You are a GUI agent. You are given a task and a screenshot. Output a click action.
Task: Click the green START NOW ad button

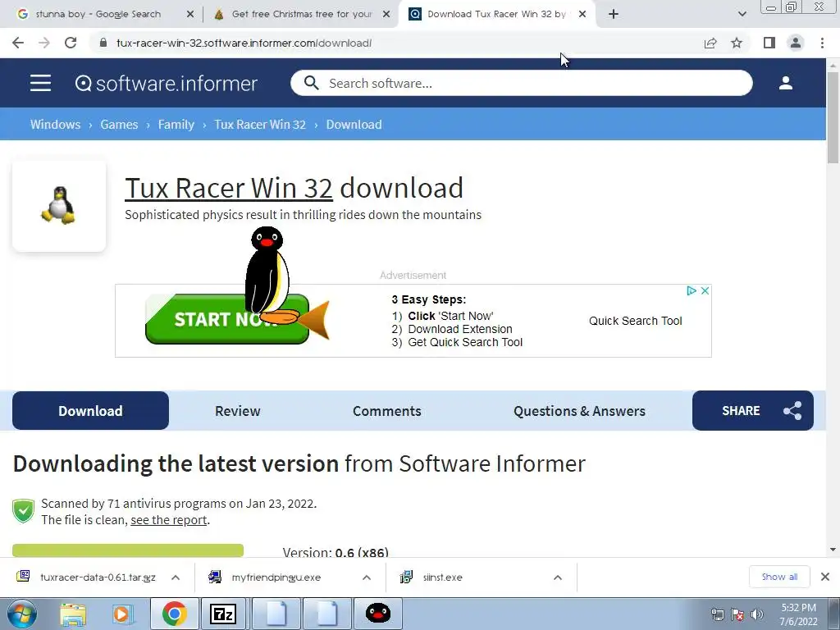[x=227, y=319]
